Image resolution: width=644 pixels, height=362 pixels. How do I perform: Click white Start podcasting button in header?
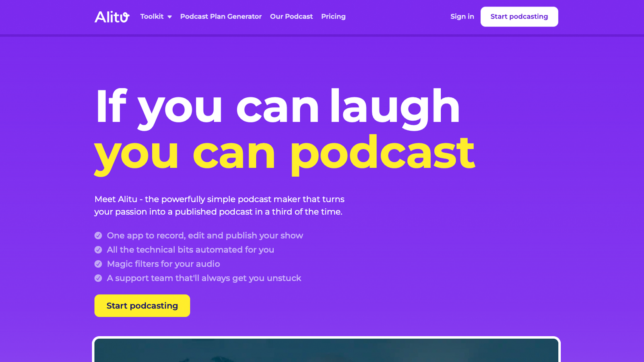click(x=519, y=16)
